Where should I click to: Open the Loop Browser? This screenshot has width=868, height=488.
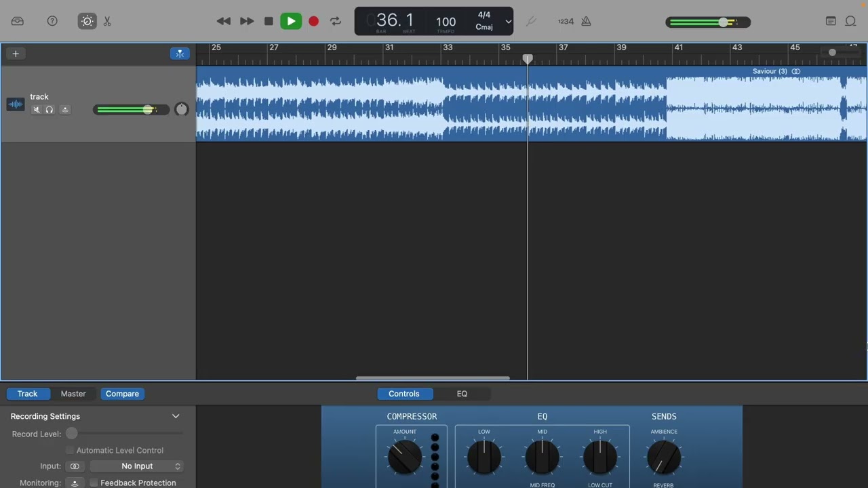pos(850,21)
